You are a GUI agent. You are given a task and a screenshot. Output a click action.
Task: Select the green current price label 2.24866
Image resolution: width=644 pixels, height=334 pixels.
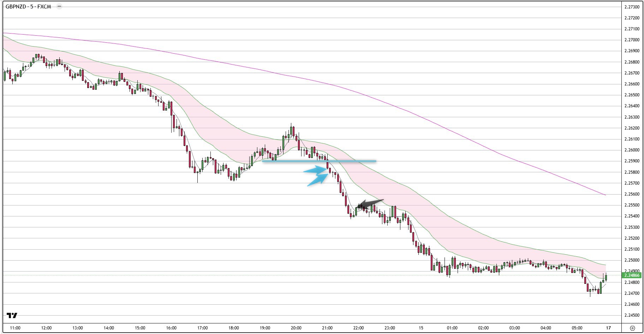point(632,275)
